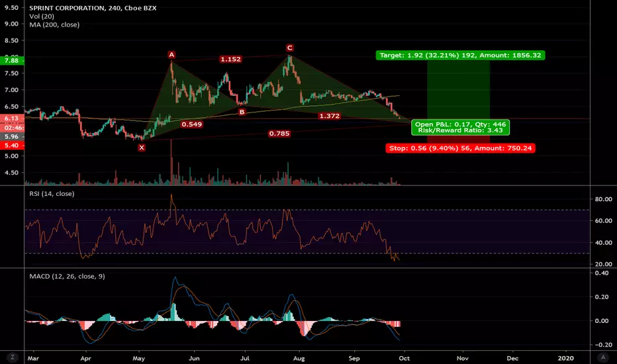The width and height of the screenshot is (617, 364).
Task: Toggle the auto scale A button
Action: (603, 357)
